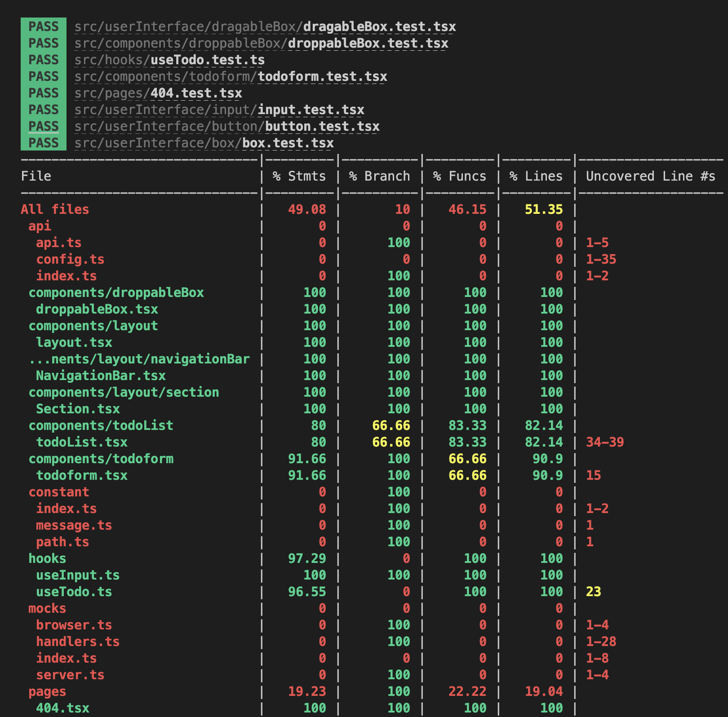This screenshot has height=717, width=728.
Task: Click uncovered line 23 for useTodo.ts
Action: pyautogui.click(x=592, y=592)
